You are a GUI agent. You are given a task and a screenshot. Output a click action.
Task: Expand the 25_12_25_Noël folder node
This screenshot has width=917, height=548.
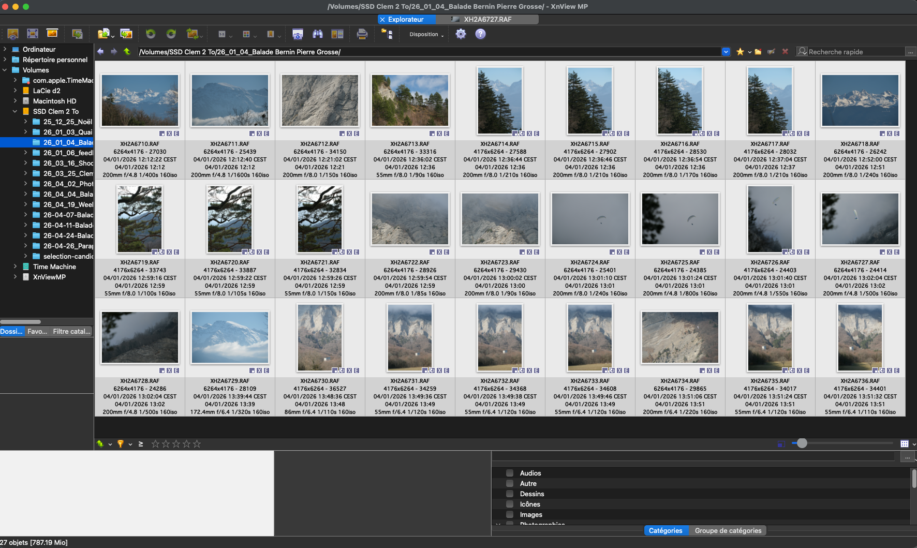point(26,122)
